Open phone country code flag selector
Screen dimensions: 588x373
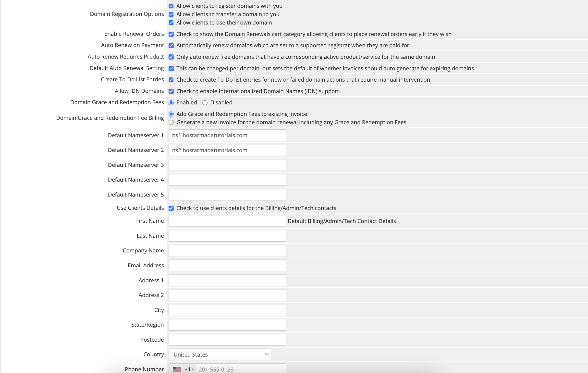pyautogui.click(x=183, y=369)
